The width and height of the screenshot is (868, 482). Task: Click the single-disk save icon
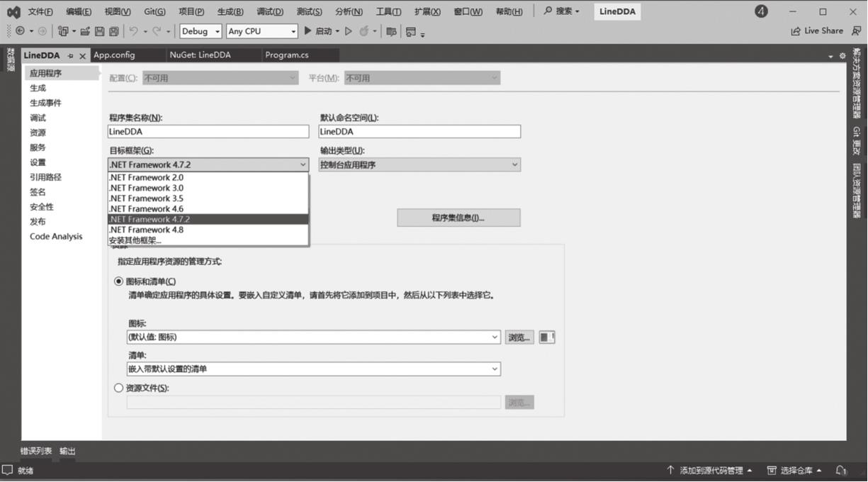tap(100, 31)
